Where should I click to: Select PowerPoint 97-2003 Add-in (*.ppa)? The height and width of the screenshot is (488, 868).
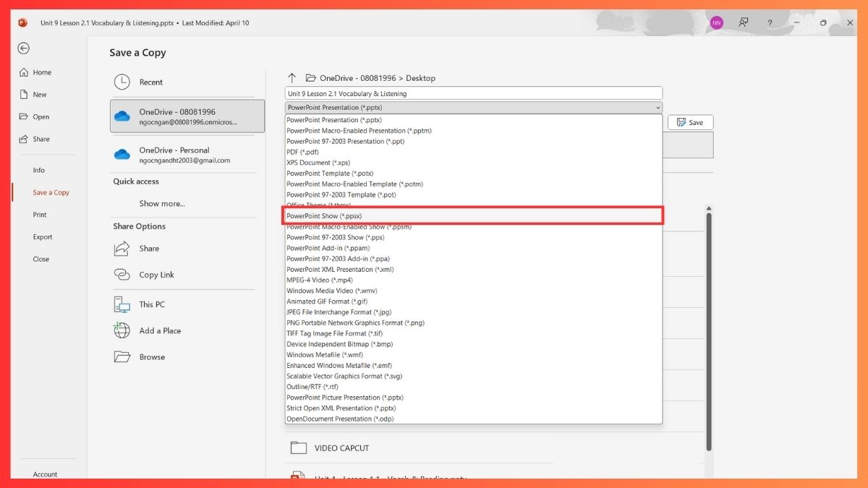[474, 259]
